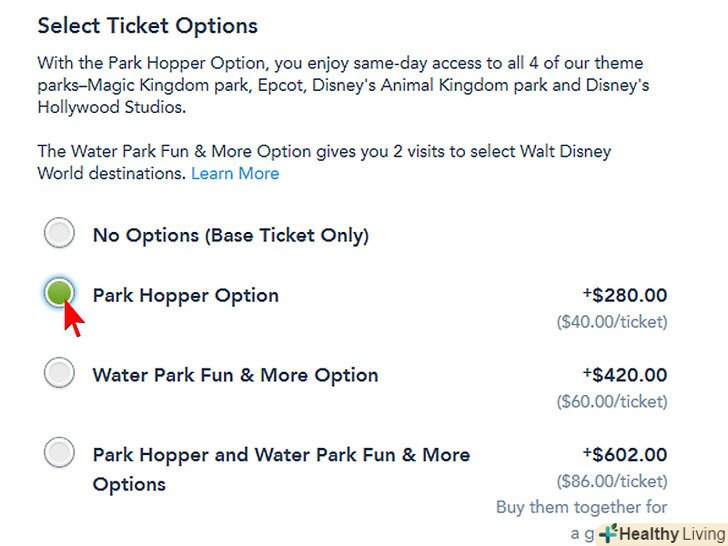
Task: Click the Healthy Living logo icon
Action: (609, 534)
